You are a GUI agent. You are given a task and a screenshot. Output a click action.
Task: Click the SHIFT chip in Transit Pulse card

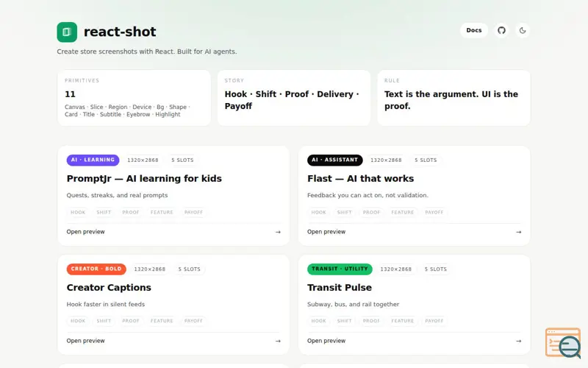345,321
